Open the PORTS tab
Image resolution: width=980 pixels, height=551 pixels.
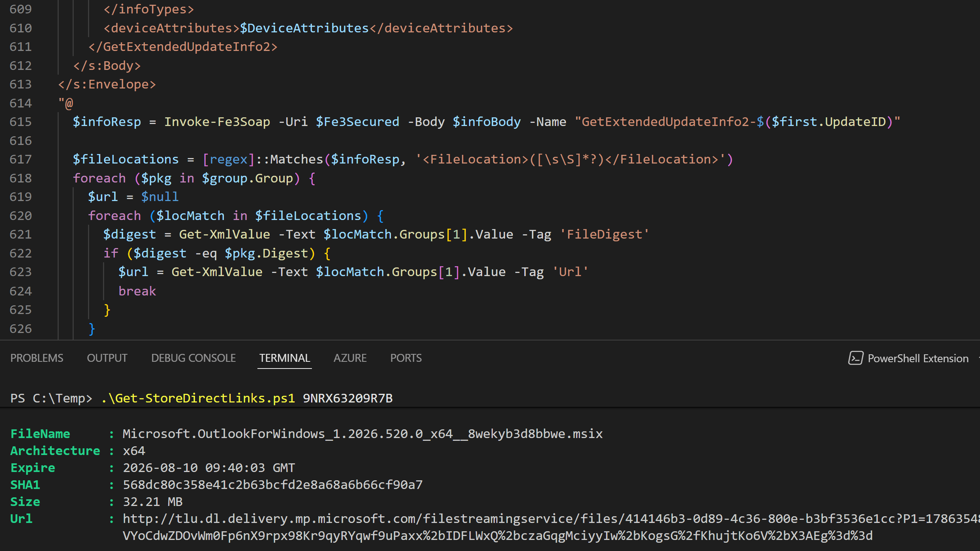[406, 358]
